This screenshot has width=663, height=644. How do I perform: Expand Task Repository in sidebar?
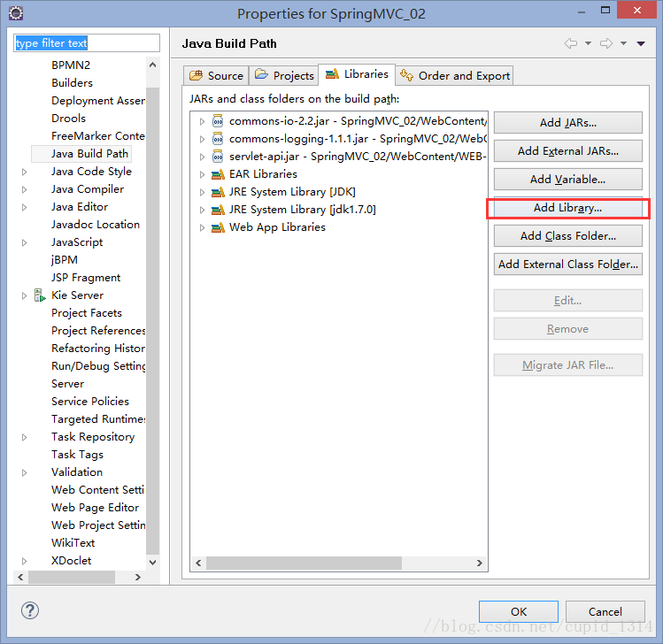(x=24, y=437)
